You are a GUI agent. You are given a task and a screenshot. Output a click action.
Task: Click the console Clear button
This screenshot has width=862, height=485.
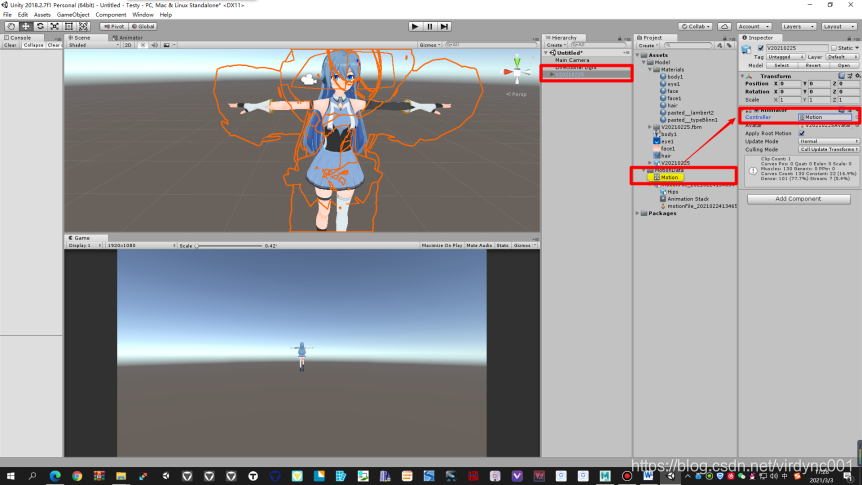tap(10, 45)
